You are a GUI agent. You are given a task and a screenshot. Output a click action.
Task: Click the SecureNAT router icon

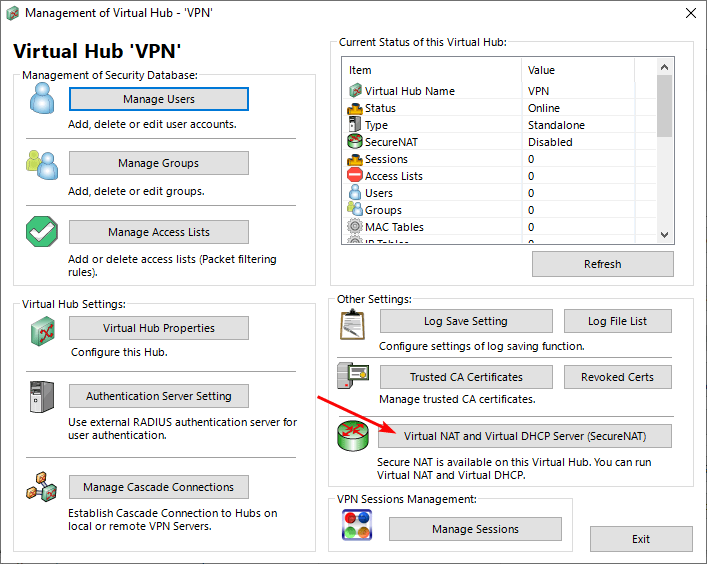(x=353, y=437)
